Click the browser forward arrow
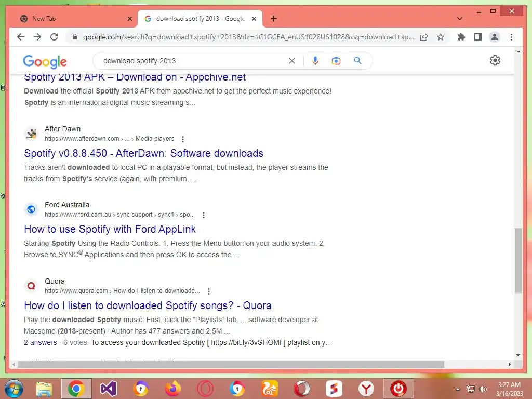 (37, 37)
